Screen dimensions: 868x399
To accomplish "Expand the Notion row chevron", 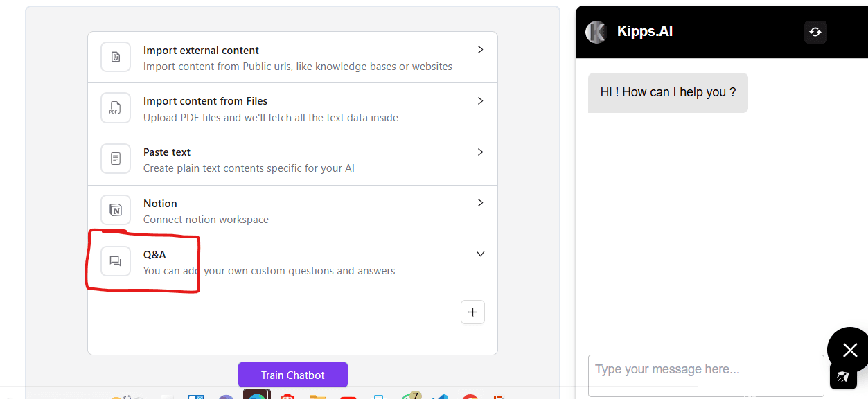I will click(x=480, y=203).
